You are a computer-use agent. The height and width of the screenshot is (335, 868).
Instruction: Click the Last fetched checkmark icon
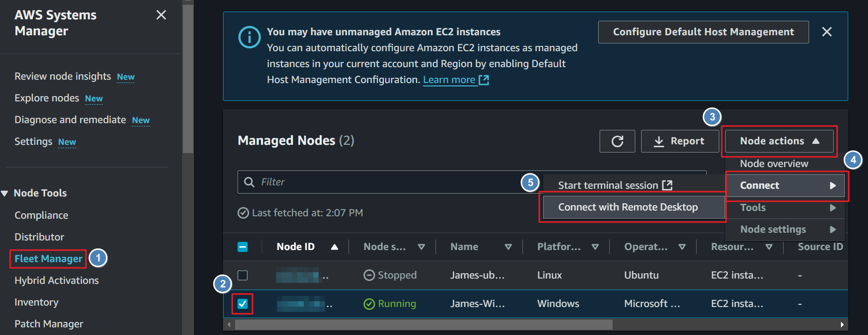click(243, 213)
